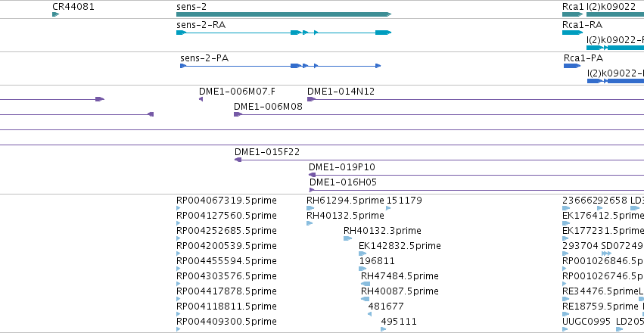Click the RP004455594.5prime label
Viewport: 644px width, 333px height.
226,261
